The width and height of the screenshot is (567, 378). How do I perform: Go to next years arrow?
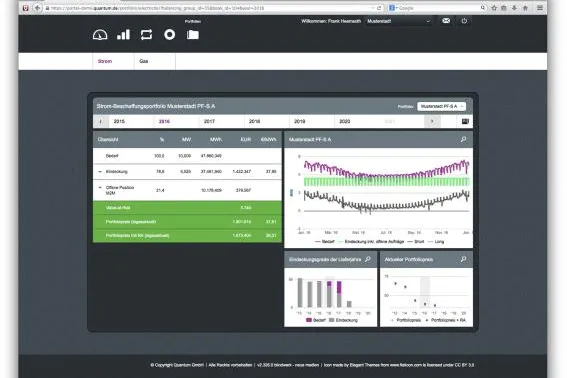pyautogui.click(x=432, y=121)
